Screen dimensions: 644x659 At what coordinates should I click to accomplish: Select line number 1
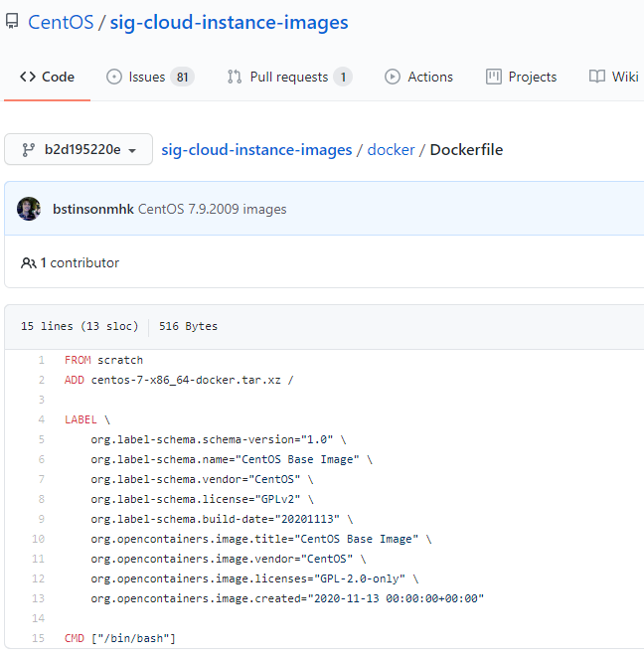41,360
